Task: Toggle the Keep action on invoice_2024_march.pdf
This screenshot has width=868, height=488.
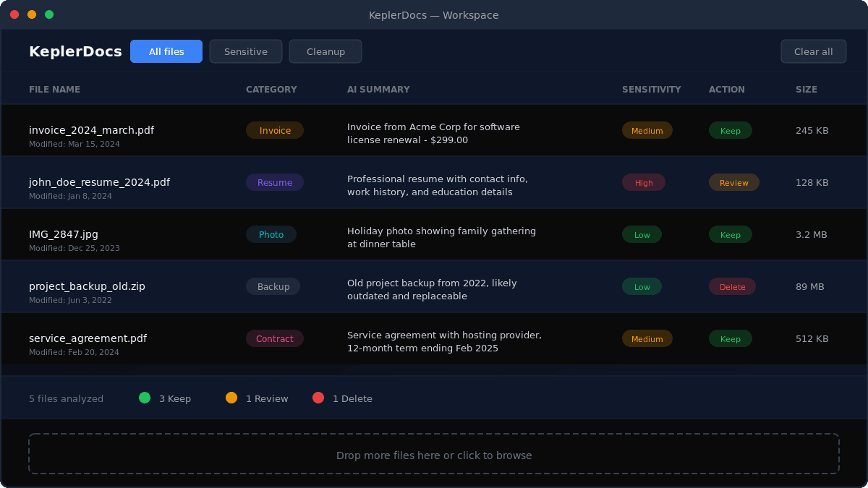Action: click(x=730, y=130)
